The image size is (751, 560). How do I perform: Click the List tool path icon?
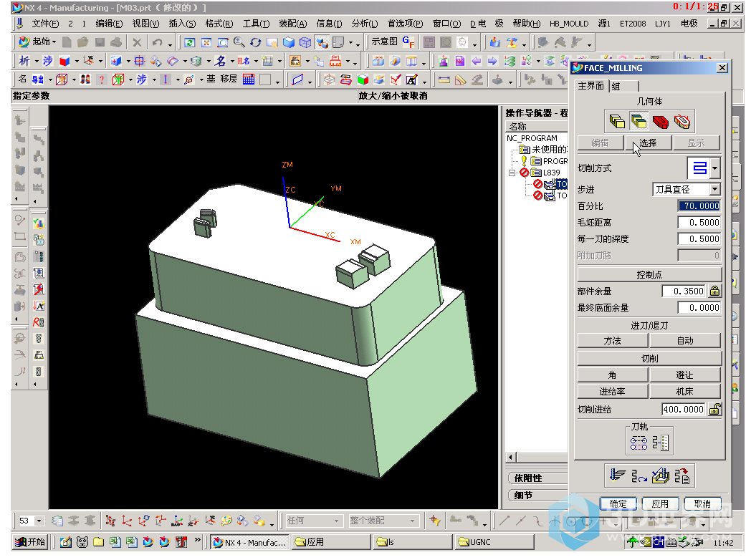click(682, 475)
